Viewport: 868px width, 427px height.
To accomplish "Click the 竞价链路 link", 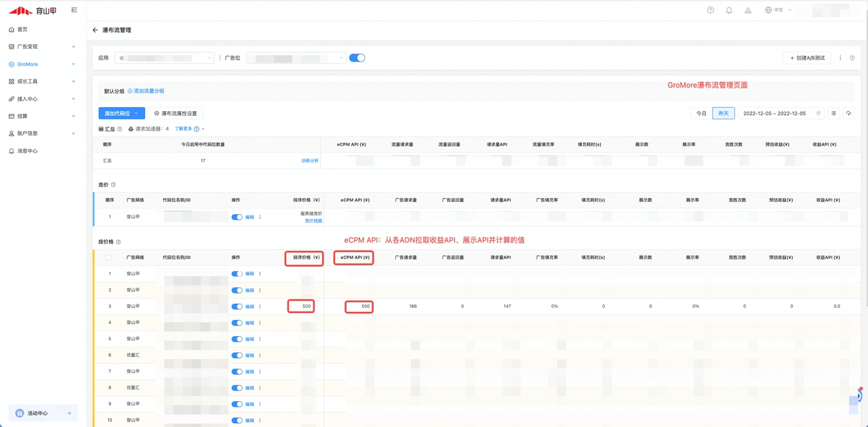I will pyautogui.click(x=313, y=221).
